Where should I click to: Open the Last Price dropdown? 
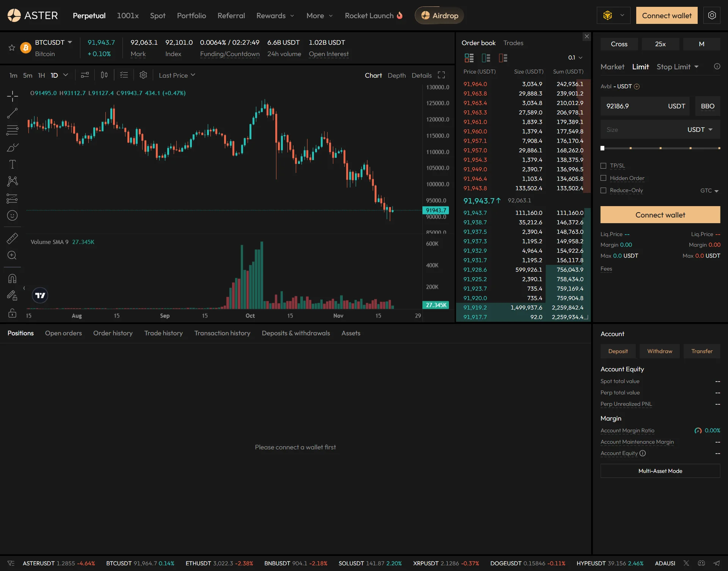click(176, 75)
